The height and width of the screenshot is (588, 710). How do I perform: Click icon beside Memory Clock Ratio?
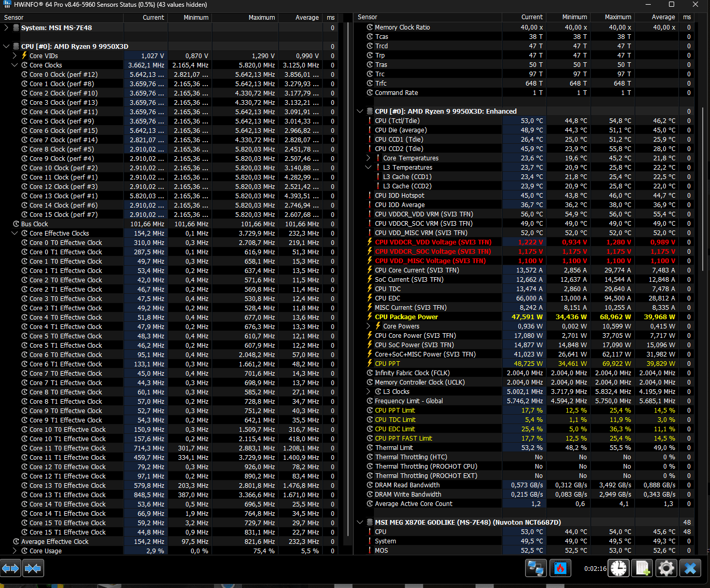[x=370, y=27]
